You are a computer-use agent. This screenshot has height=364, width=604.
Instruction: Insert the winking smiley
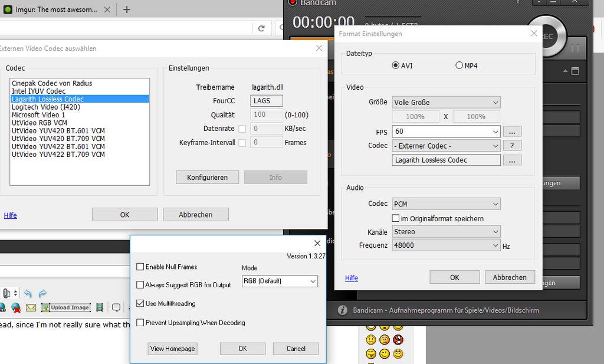pos(385,353)
